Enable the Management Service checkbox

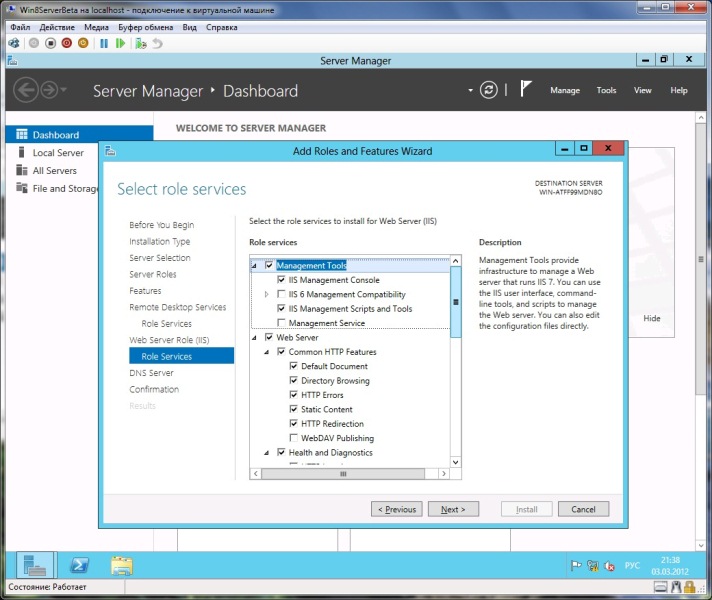point(281,323)
